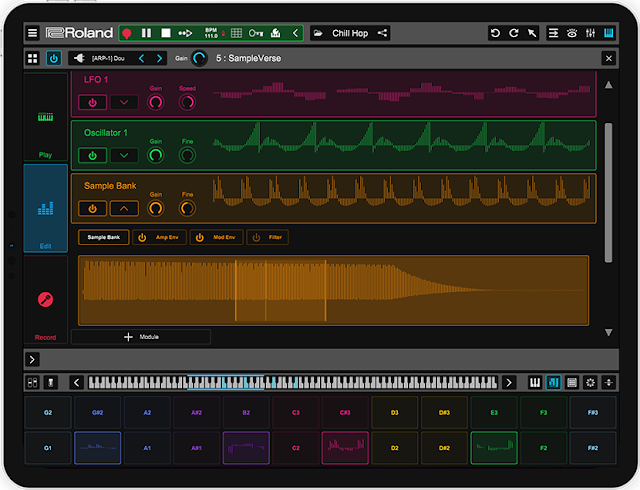
Task: Undo the last action
Action: coord(495,33)
